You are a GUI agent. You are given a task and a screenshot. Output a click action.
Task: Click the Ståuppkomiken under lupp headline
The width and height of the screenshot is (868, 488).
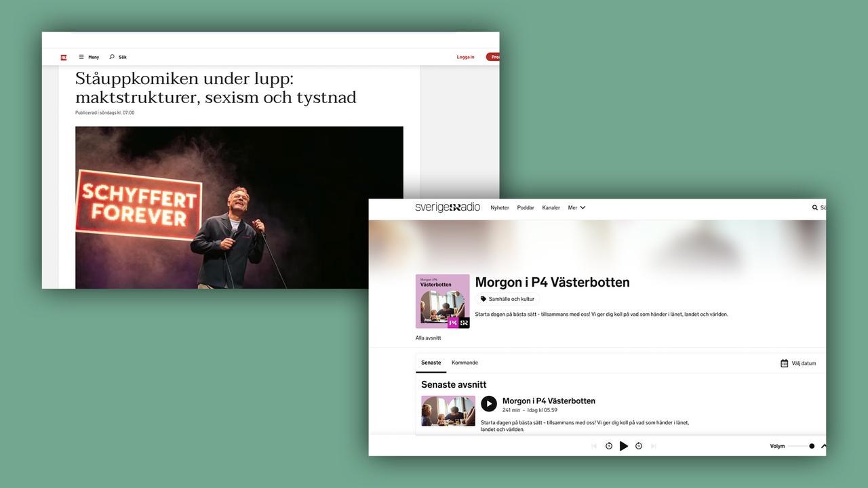[x=216, y=87]
